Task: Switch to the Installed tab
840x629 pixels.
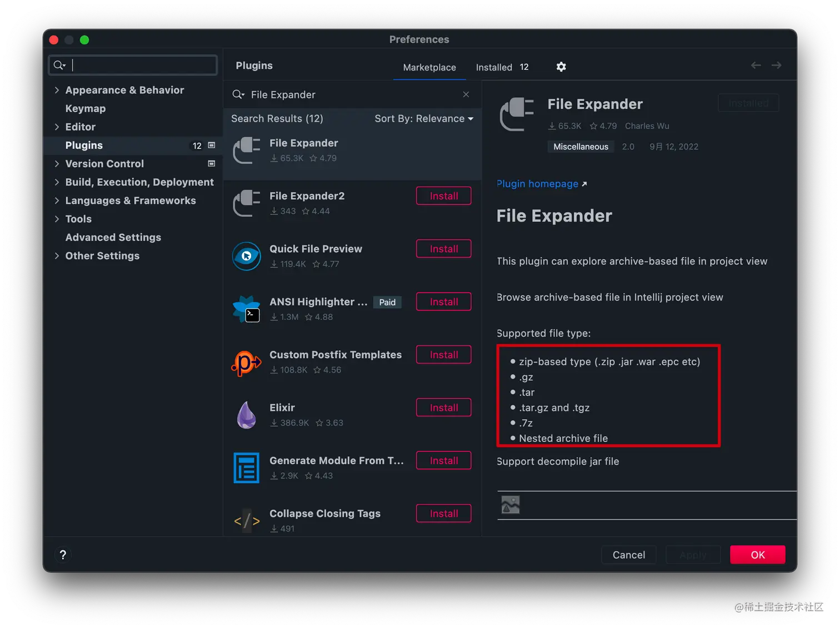Action: point(502,67)
